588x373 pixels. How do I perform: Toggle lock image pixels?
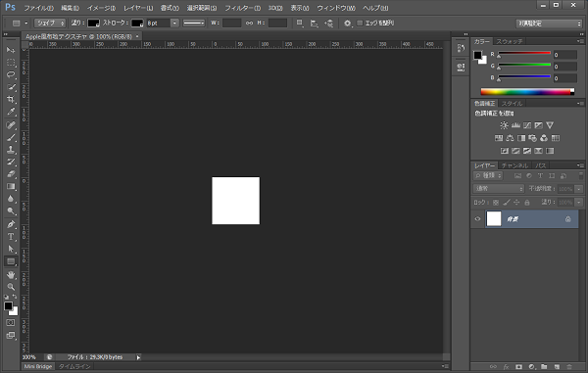[507, 203]
